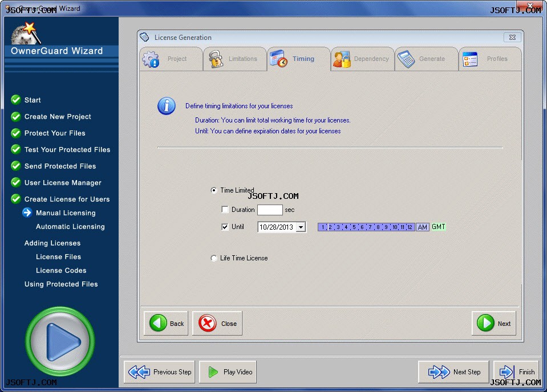
Task: Click checkmark beside Test Your Protected Files
Action: tap(16, 149)
